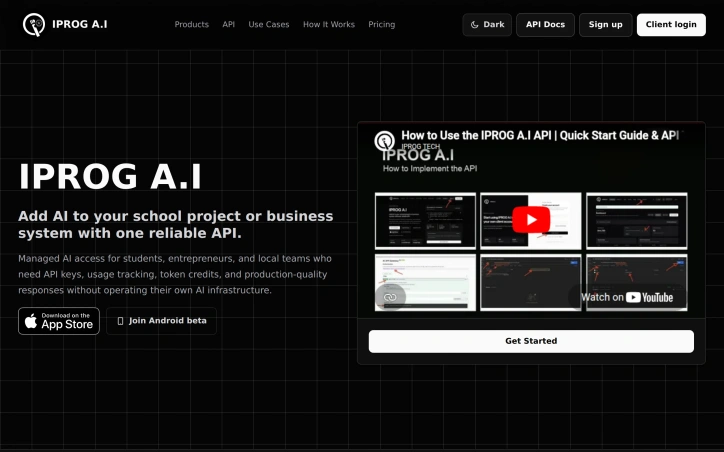This screenshot has width=724, height=452.
Task: Open Watch on YouTube link
Action: tap(627, 297)
